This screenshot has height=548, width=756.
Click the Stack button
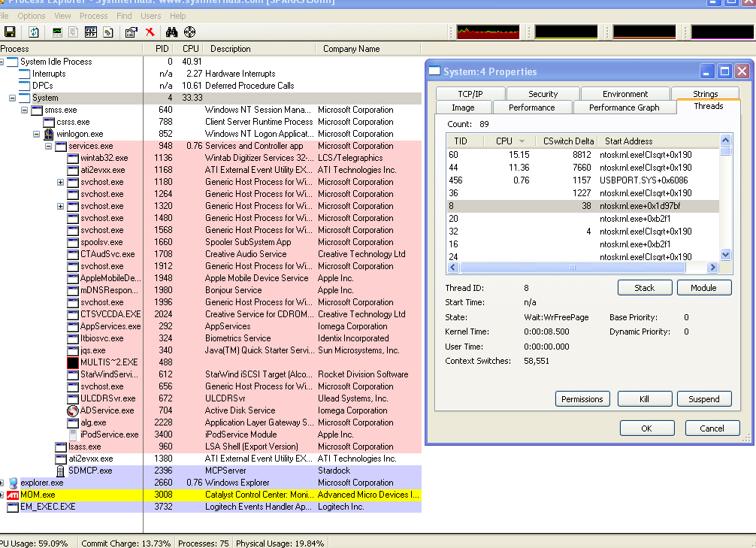click(644, 288)
